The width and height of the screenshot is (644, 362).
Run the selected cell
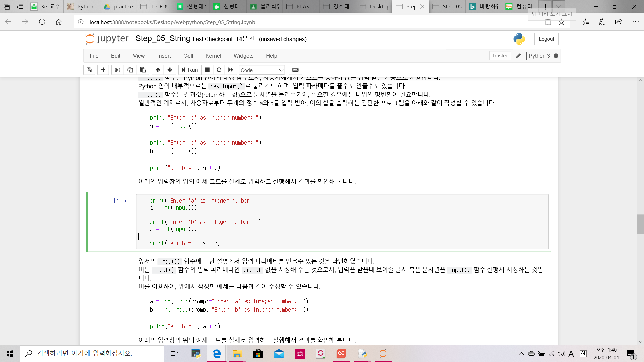click(x=190, y=70)
